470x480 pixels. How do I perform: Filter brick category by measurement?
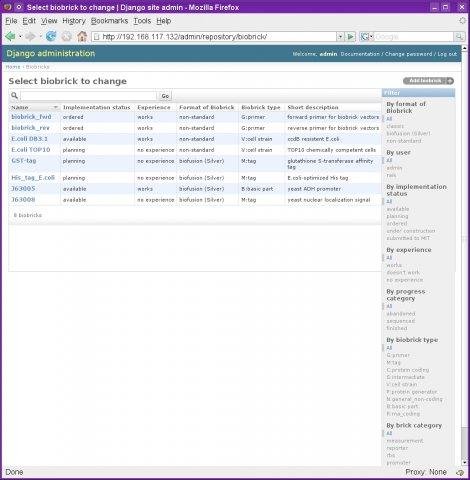[405, 441]
